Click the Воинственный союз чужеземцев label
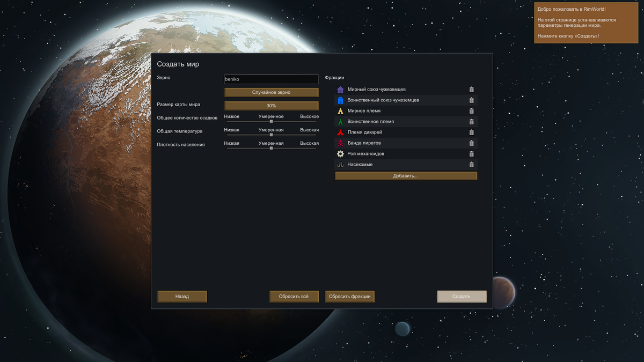 (x=383, y=100)
